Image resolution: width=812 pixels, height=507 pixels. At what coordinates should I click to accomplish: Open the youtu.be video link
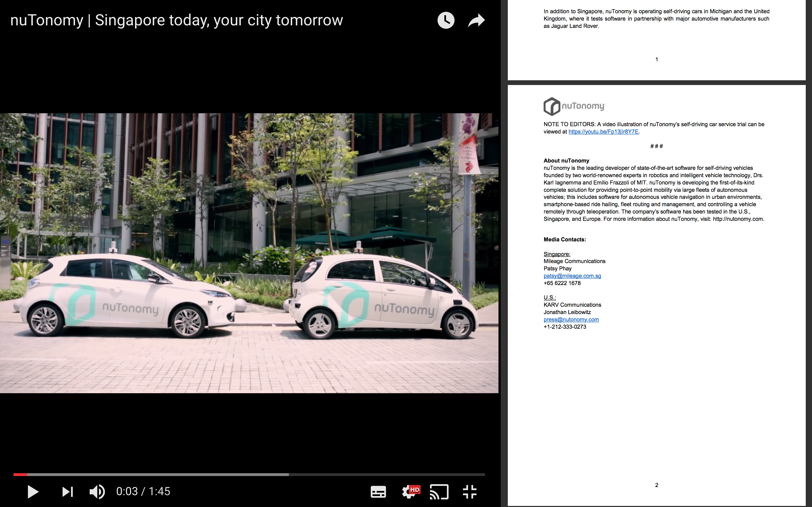pyautogui.click(x=603, y=132)
